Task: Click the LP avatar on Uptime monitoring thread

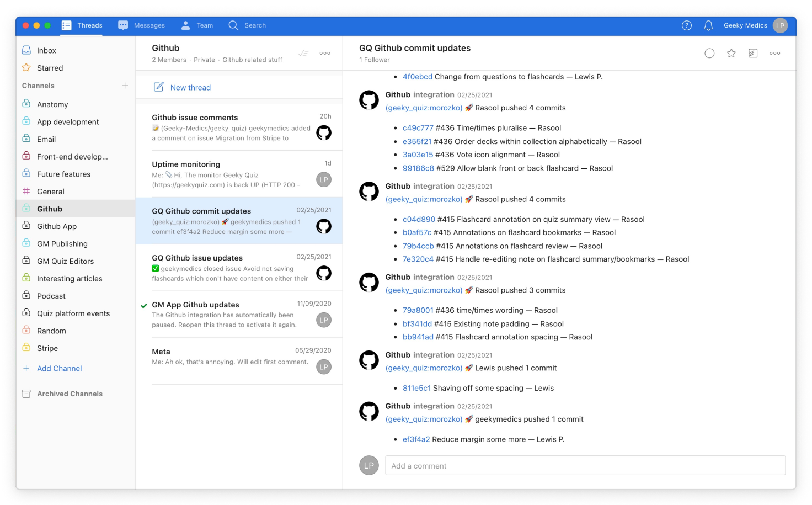Action: [x=324, y=179]
